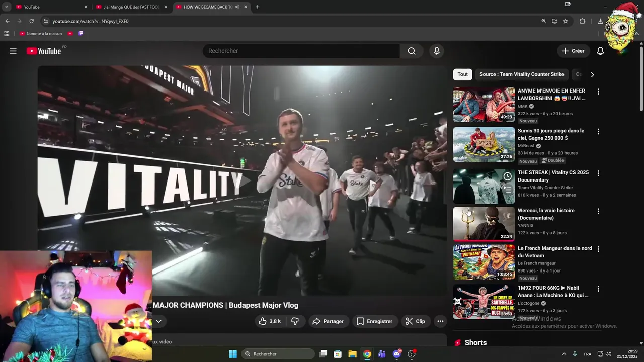Screen dimensions: 644x362
Task: Open options for the MrBeast video
Action: (598, 131)
